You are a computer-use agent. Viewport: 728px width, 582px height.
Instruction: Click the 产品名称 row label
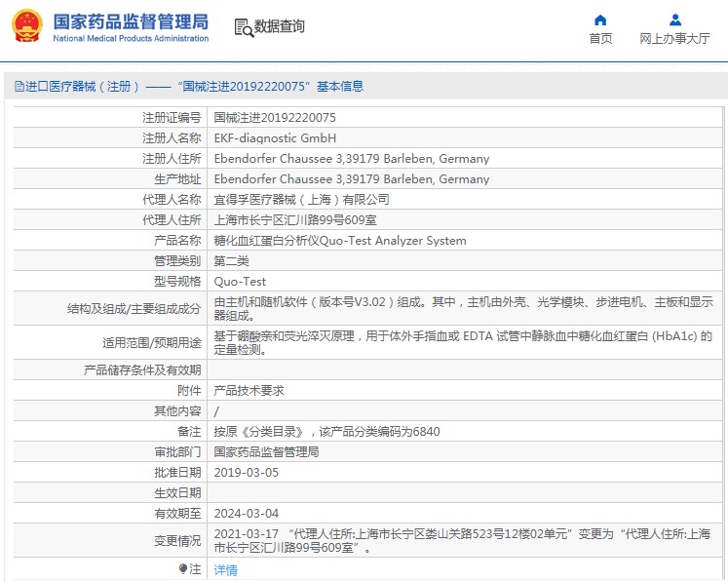pos(177,240)
